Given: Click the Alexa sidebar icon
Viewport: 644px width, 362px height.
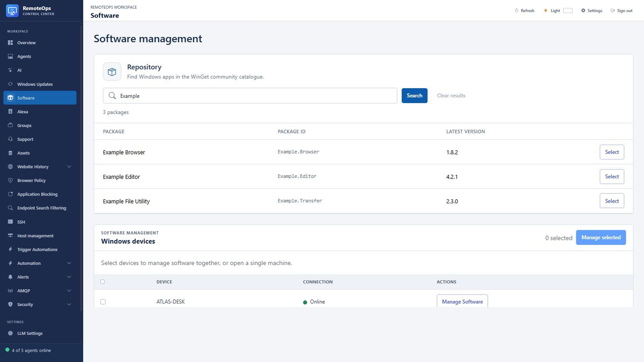Looking at the screenshot, I should click(10, 112).
